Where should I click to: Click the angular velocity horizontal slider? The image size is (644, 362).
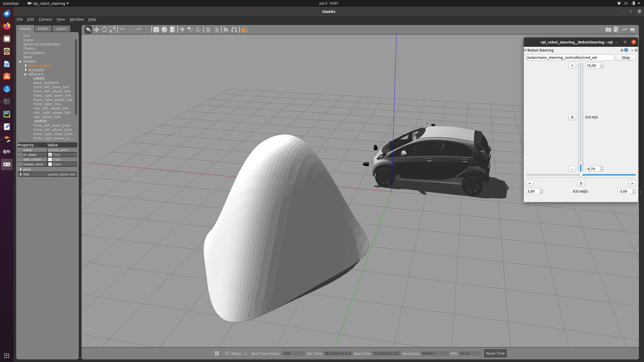[x=581, y=175]
